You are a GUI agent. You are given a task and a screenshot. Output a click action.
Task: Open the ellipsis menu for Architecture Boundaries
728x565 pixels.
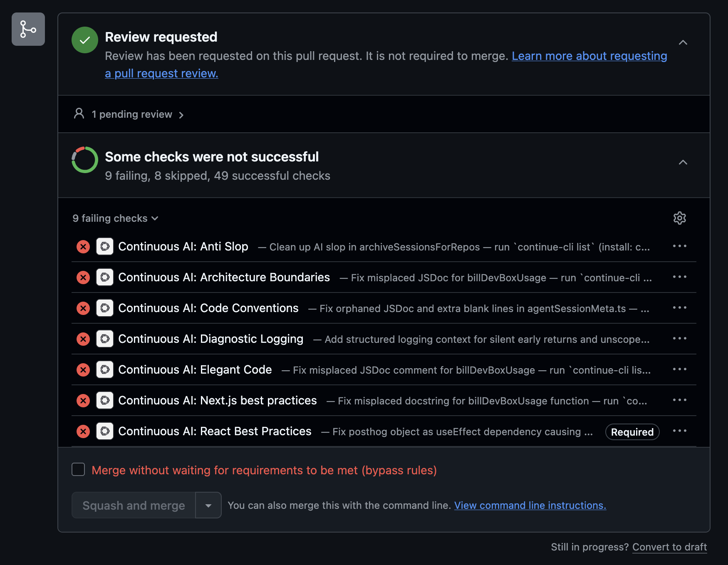679,277
